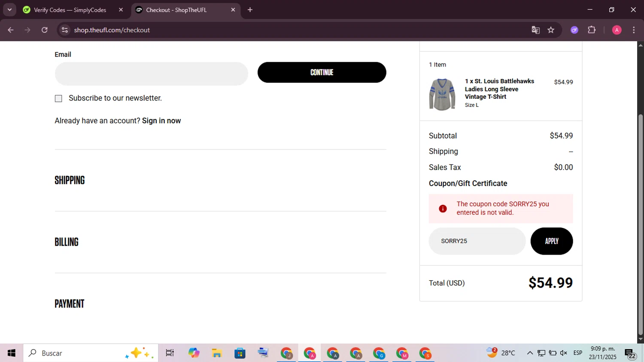Click the invalid coupon error icon
The height and width of the screenshot is (362, 644).
(443, 209)
